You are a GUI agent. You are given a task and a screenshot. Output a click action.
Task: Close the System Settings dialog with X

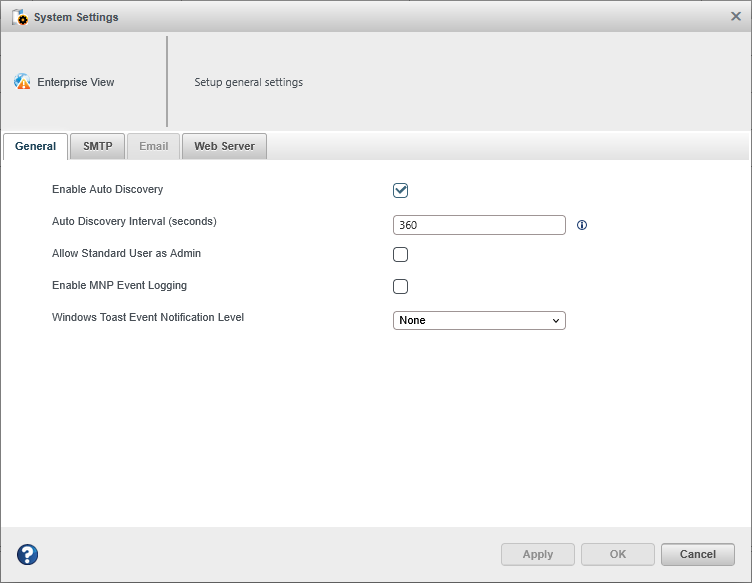pyautogui.click(x=736, y=16)
